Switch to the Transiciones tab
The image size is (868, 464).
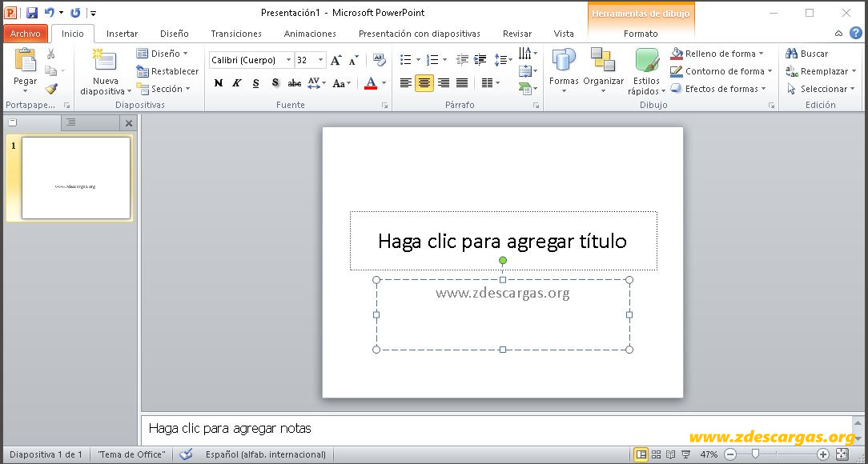pyautogui.click(x=236, y=34)
